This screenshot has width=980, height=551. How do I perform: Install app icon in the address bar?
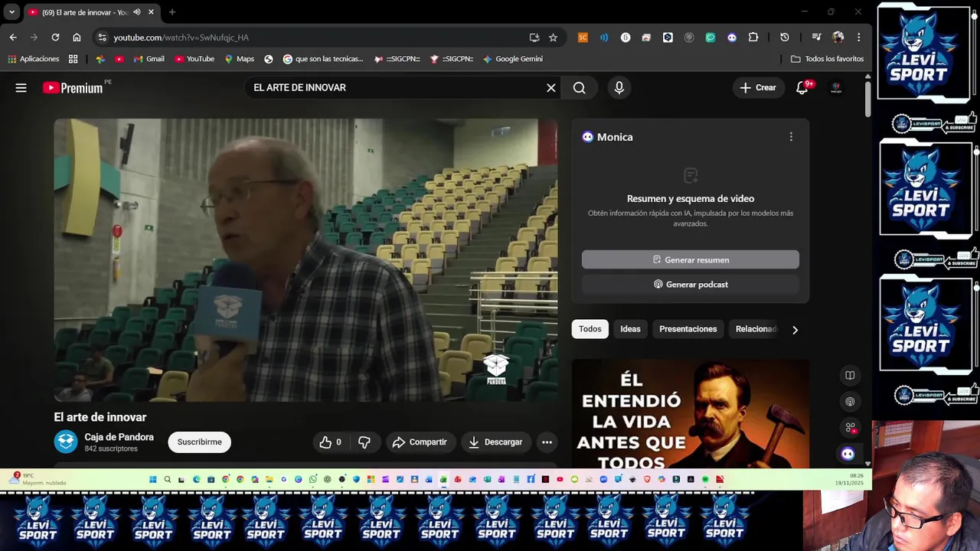pos(534,37)
